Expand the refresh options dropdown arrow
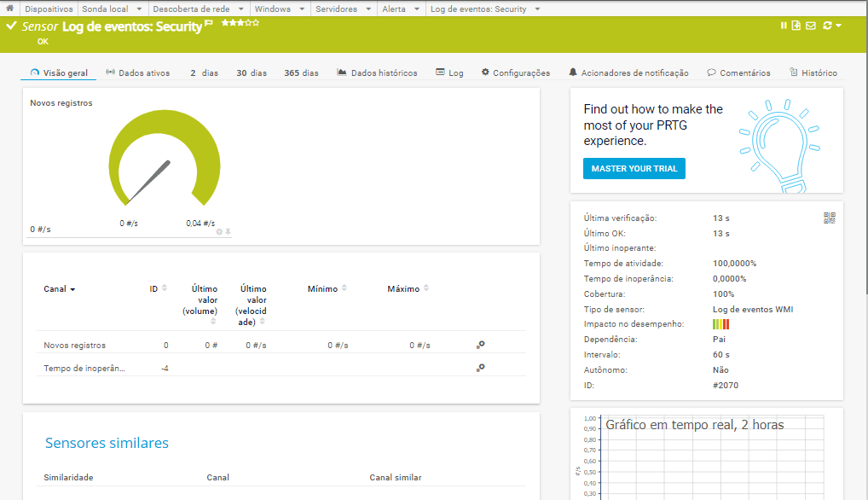 pos(839,26)
